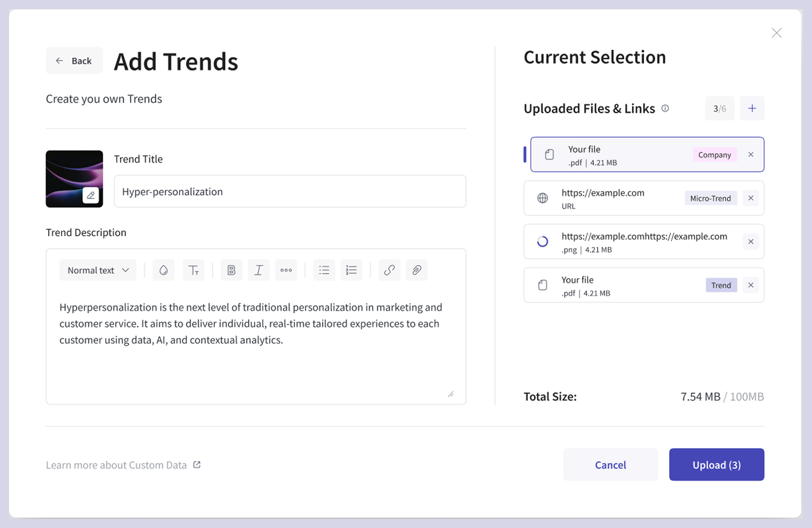Viewport: 812px width, 528px height.
Task: Cancel the trend upload
Action: (610, 465)
